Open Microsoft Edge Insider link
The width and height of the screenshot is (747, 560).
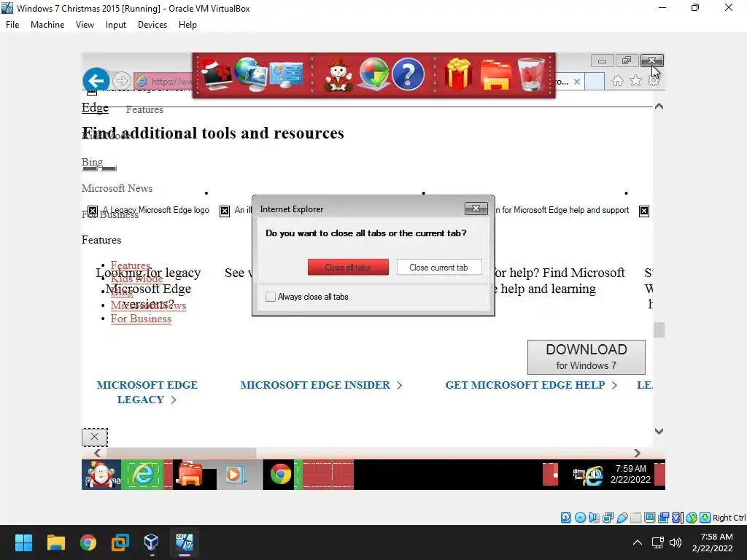[x=321, y=385]
